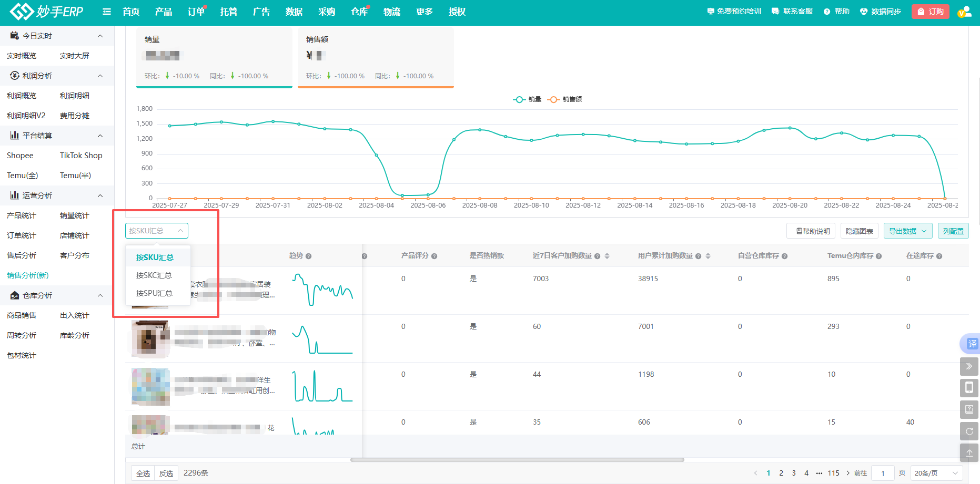The height and width of the screenshot is (484, 980).
Task: Open the 导出数据 dropdown
Action: click(x=908, y=231)
